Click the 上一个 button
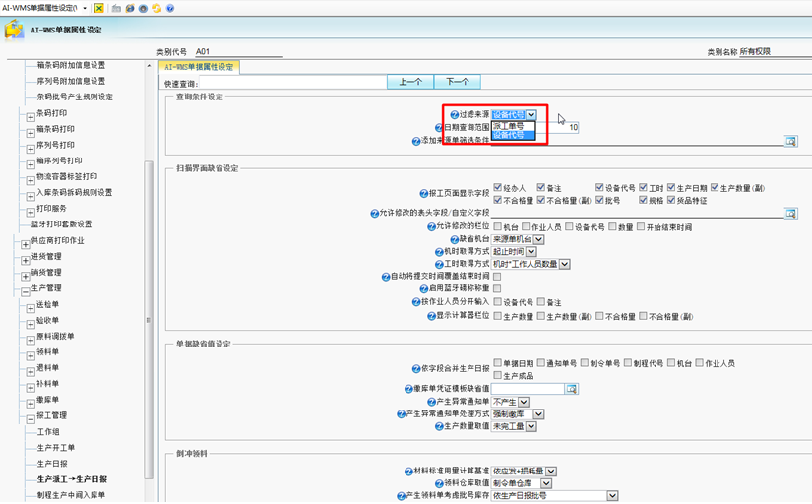This screenshot has width=812, height=504. coord(410,82)
